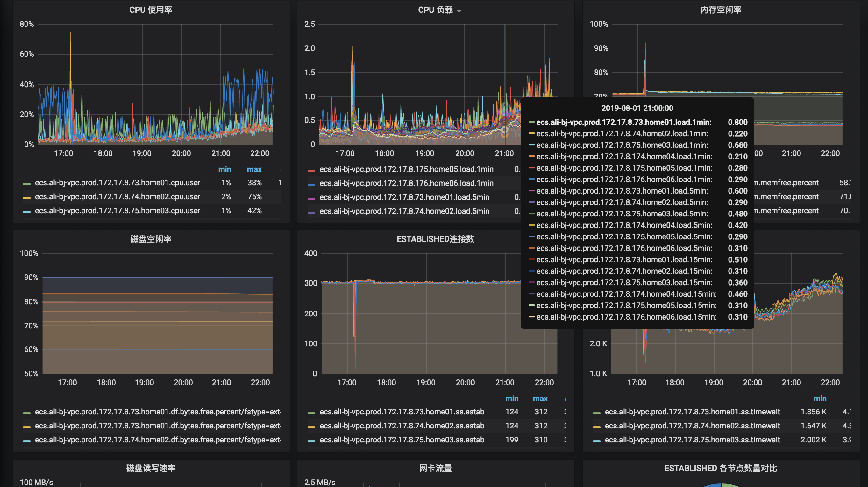
Task: Open the CPU 使用率 panel title menu
Action: (151, 10)
